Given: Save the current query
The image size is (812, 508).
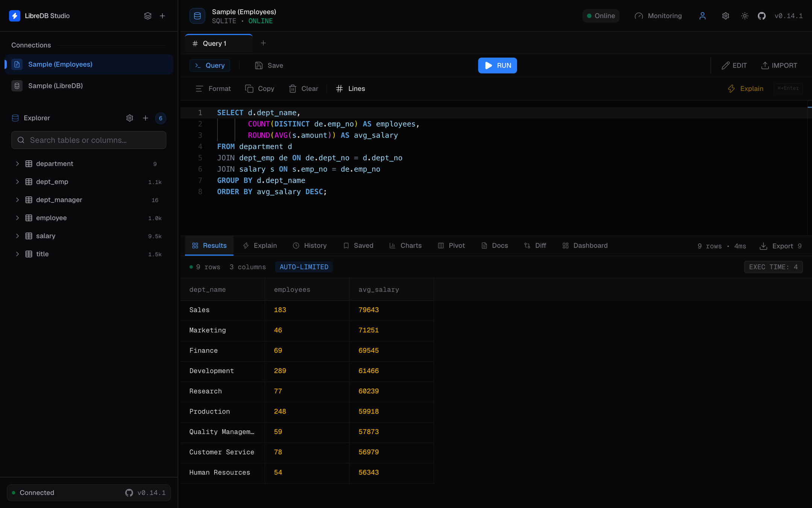Looking at the screenshot, I should click(x=269, y=65).
